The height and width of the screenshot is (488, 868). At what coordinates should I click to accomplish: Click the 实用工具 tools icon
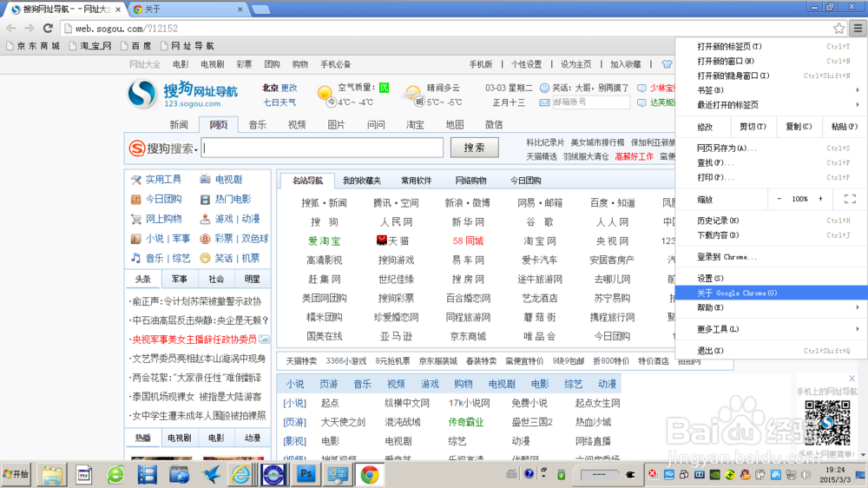[136, 180]
